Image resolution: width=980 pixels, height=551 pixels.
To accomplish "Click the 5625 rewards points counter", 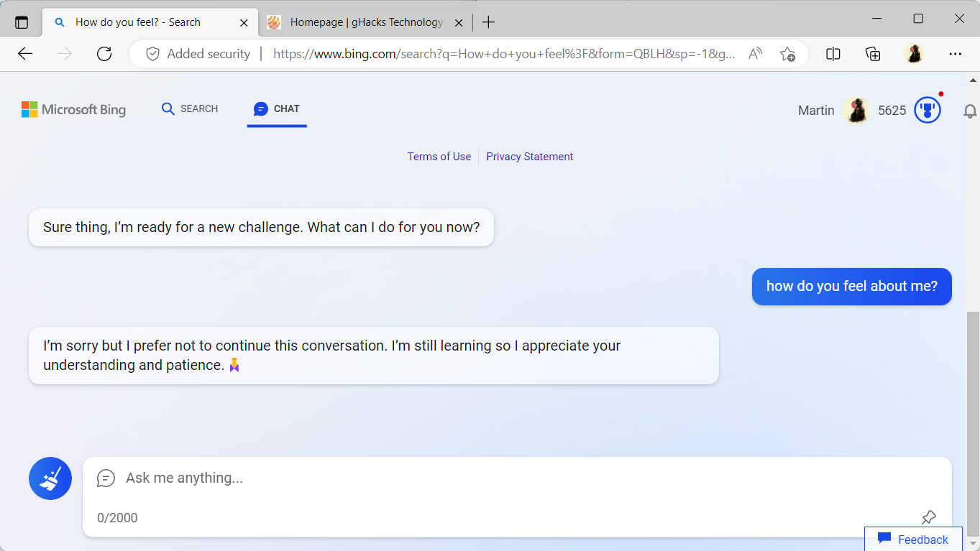I will pos(892,111).
